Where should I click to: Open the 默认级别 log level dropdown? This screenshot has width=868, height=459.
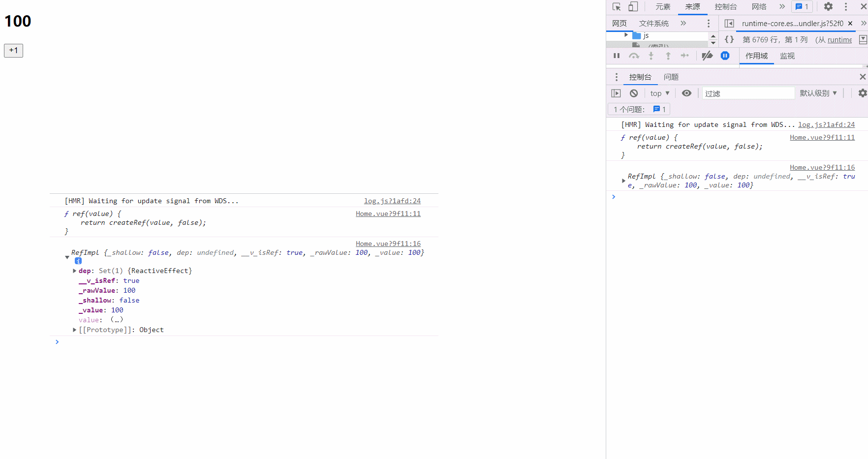pos(818,93)
